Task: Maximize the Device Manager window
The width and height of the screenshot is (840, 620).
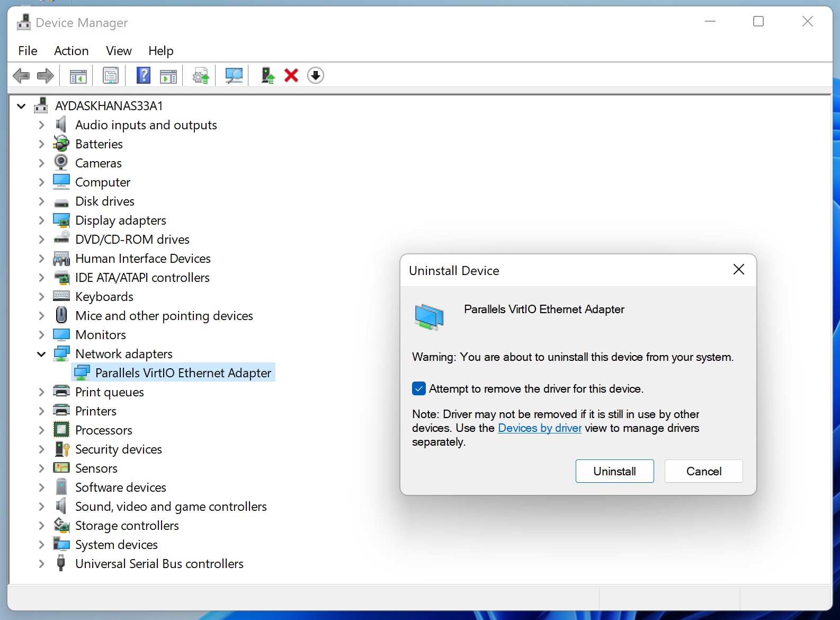Action: click(x=758, y=22)
